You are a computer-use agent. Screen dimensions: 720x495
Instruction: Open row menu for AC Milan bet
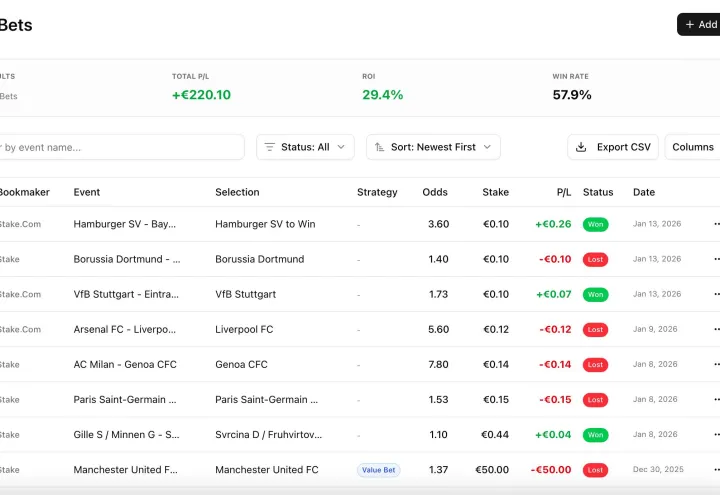[716, 365]
